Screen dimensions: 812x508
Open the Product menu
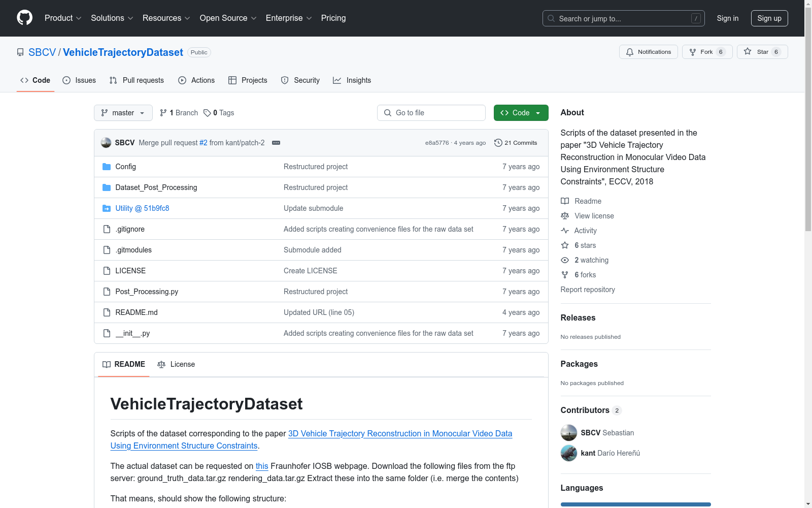63,18
